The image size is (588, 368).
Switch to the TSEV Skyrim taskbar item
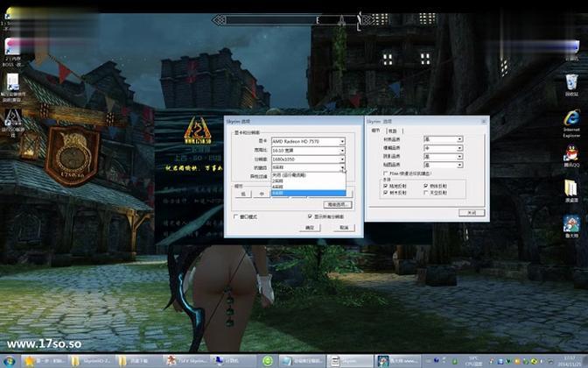click(x=186, y=361)
